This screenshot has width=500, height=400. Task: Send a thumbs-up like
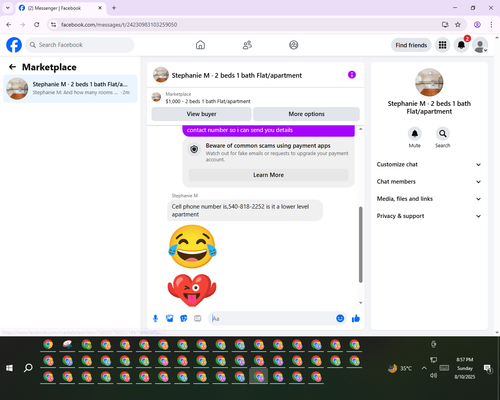(356, 318)
